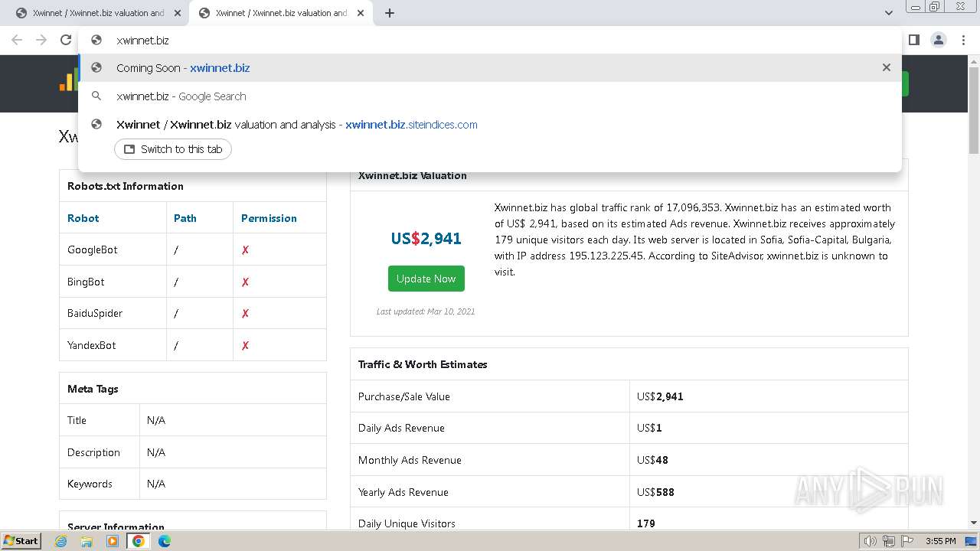This screenshot has width=980, height=551.
Task: Click the Permission column header
Action: click(269, 218)
